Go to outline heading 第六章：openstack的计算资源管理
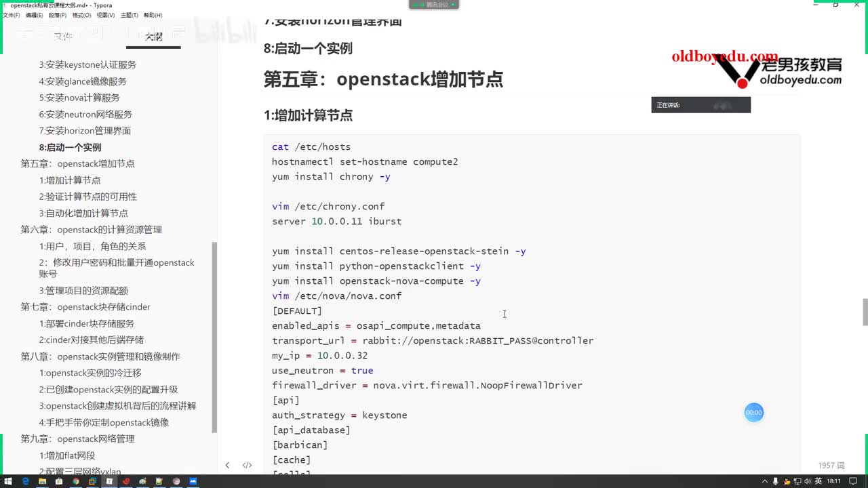Image resolution: width=868 pixels, height=488 pixels. (x=91, y=230)
